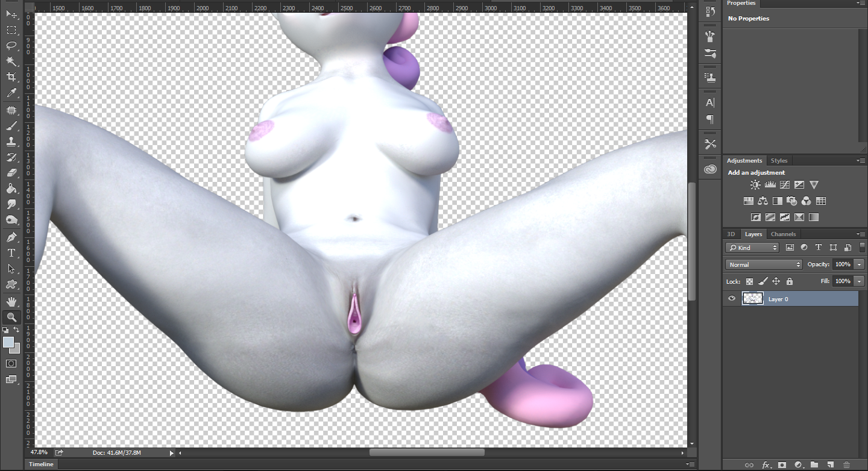Select the Horizontal Type tool

[x=11, y=253]
